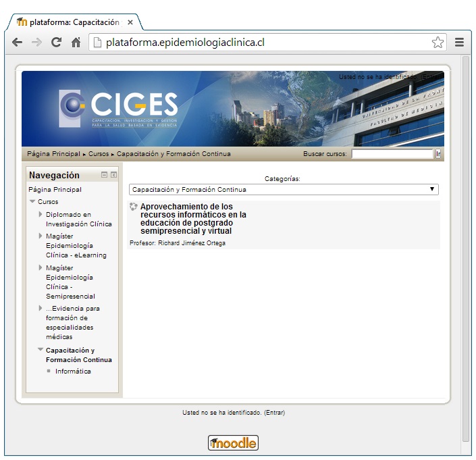Hide the Navegación block with the minus icon
The width and height of the screenshot is (476, 460).
(x=104, y=175)
